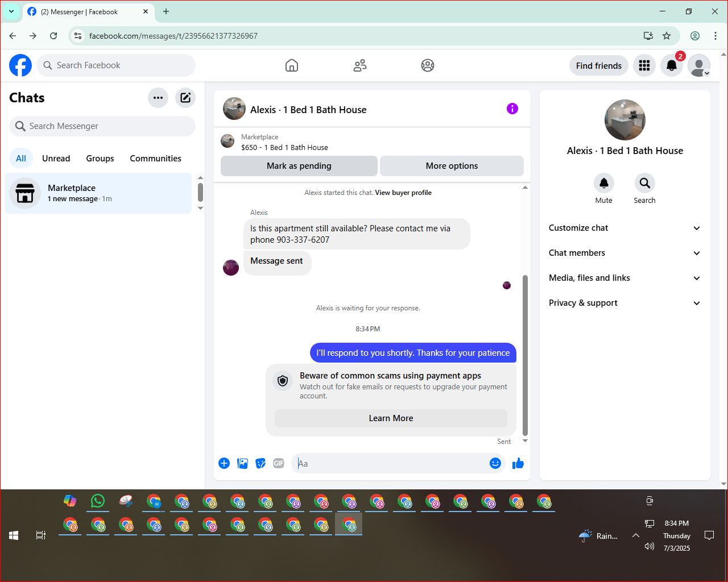
Task: Choose a sticker icon in composer
Action: pos(260,463)
